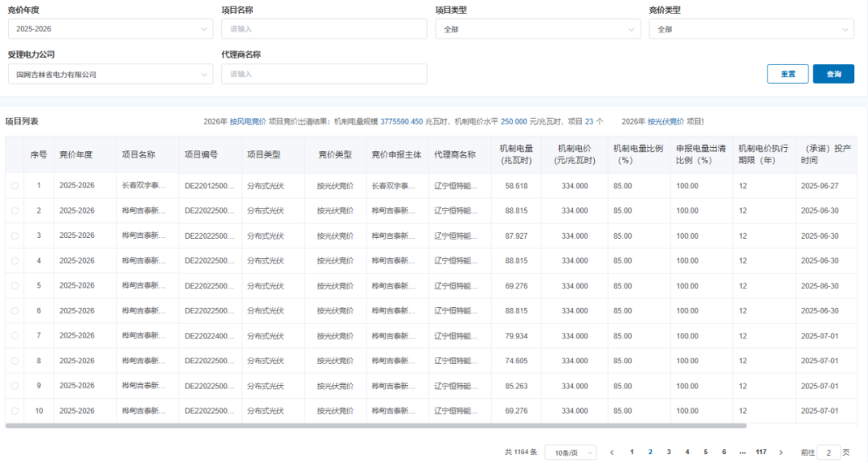Click the ellipsis between page 6 and 117
The image size is (868, 463).
(741, 452)
